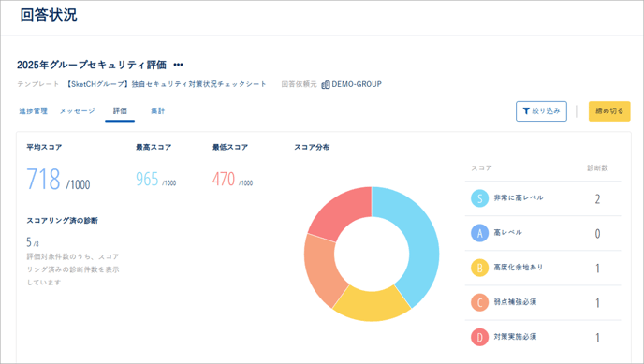This screenshot has height=364, width=644.
Task: Click the 対策実施必須 row label
Action: pos(515,337)
